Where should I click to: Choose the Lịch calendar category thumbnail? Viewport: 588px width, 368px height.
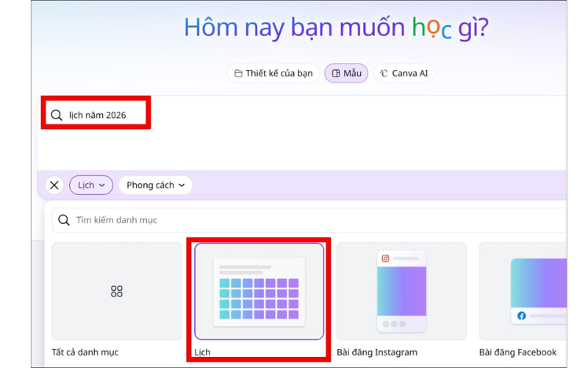[259, 291]
